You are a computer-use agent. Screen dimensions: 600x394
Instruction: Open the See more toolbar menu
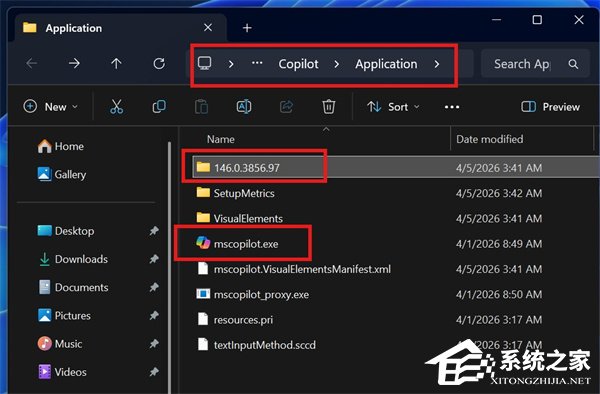pos(452,107)
